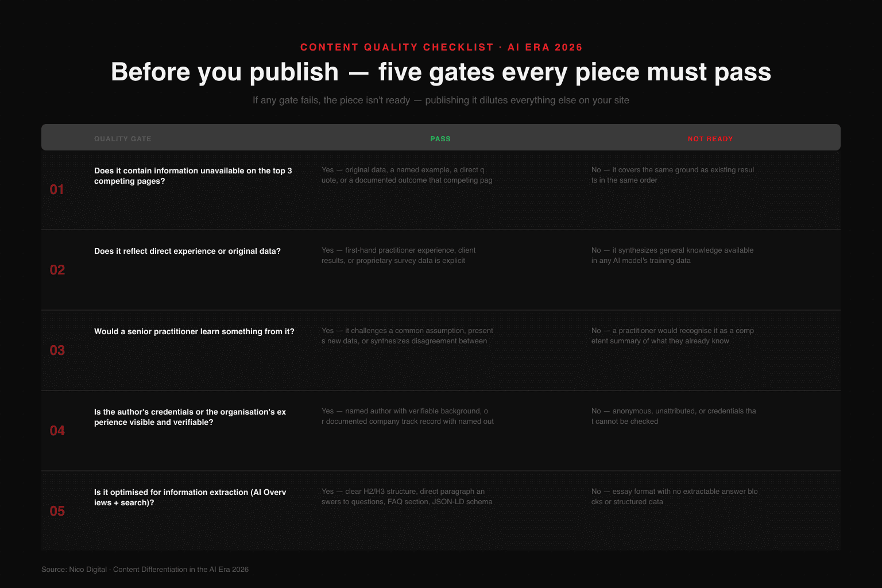Click the row number '04'
Image resolution: width=882 pixels, height=588 pixels.
(x=57, y=431)
